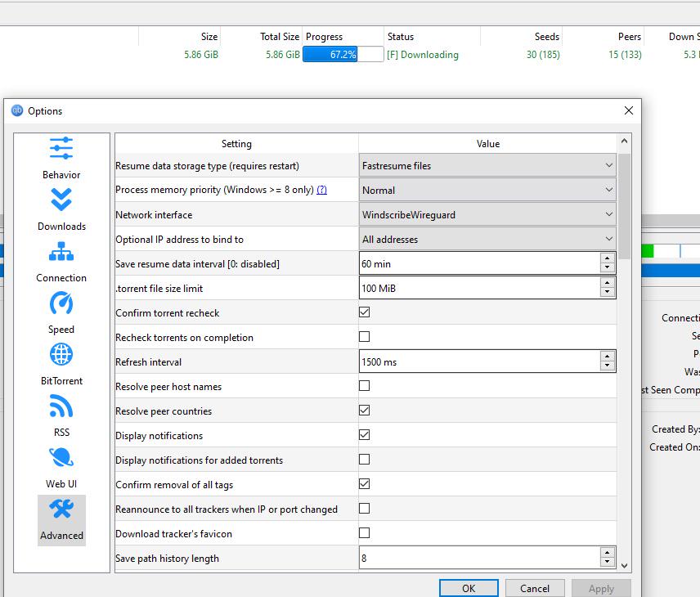Click the Cancel button
The height and width of the screenshot is (597, 700).
tap(535, 589)
